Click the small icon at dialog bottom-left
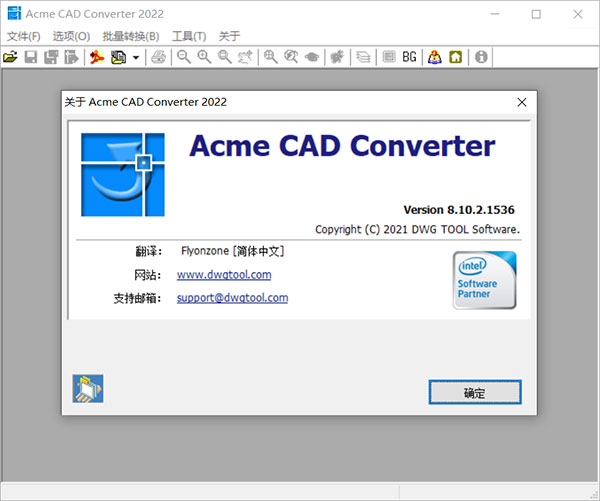The width and height of the screenshot is (600, 501). coord(88,388)
